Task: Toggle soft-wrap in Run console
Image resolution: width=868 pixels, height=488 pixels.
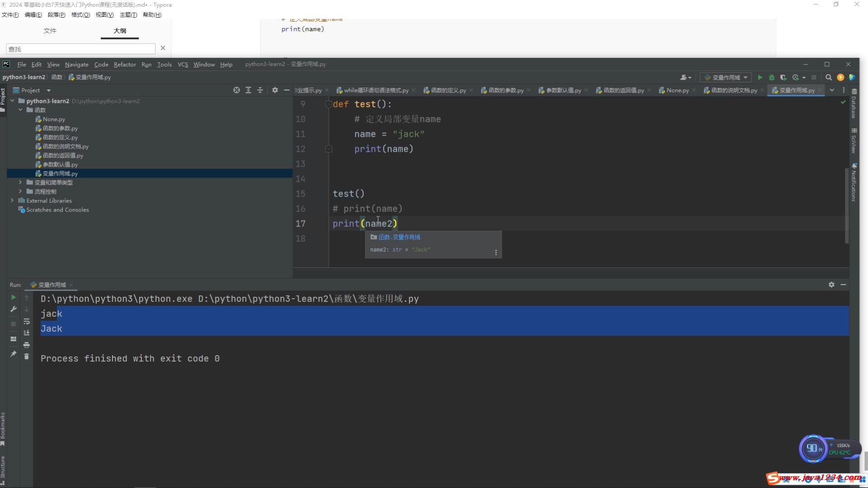Action: click(27, 321)
